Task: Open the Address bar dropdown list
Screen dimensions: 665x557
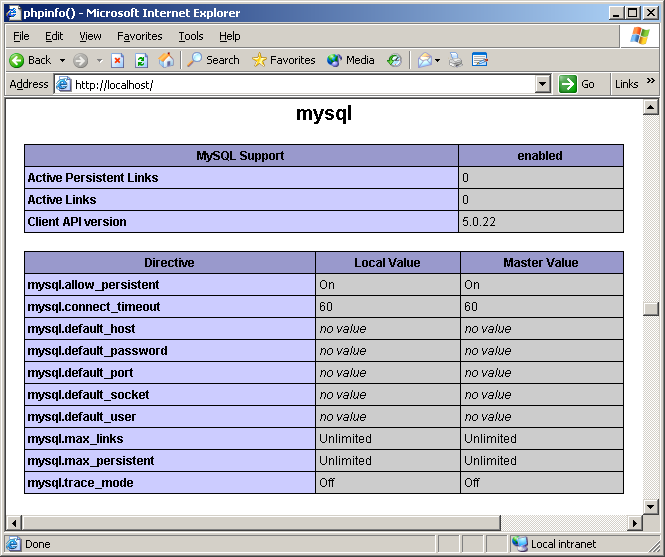Action: (543, 84)
